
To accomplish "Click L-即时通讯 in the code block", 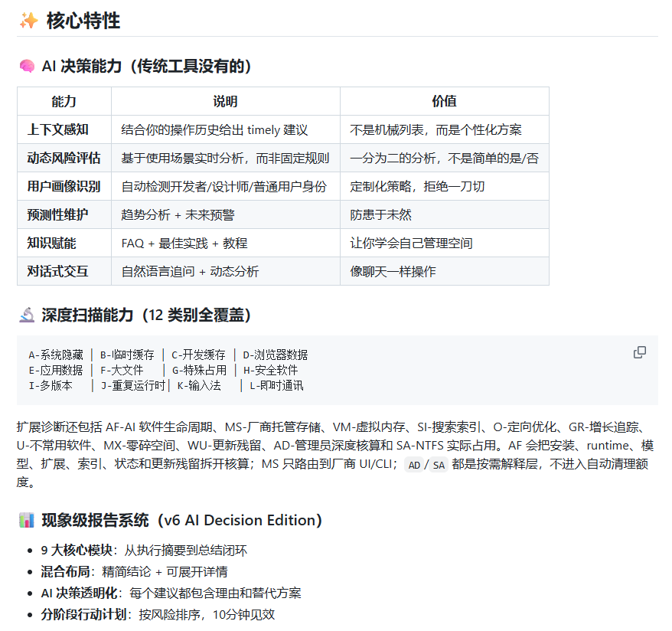I will click(x=276, y=386).
